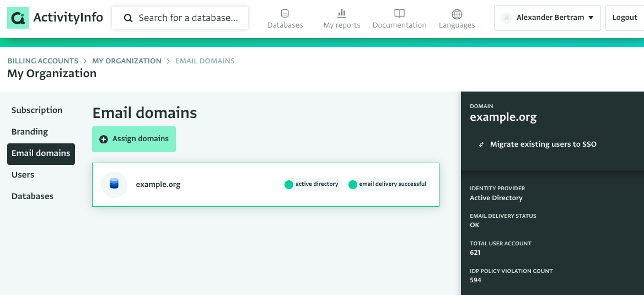Click the Logout button
Viewport: 644px width, 295px height.
coord(625,18)
